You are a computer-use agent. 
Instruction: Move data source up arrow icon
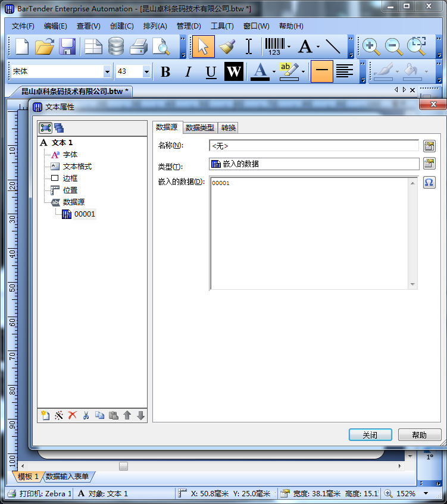[x=127, y=415]
